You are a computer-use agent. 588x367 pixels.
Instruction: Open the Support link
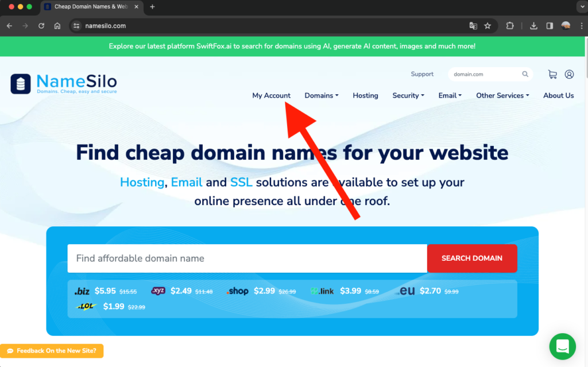pos(422,74)
